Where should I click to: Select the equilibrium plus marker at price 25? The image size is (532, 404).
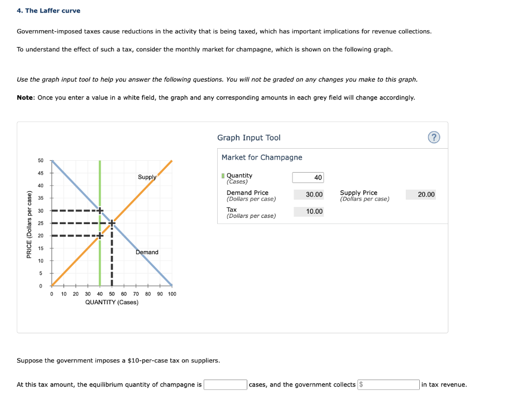(x=111, y=223)
